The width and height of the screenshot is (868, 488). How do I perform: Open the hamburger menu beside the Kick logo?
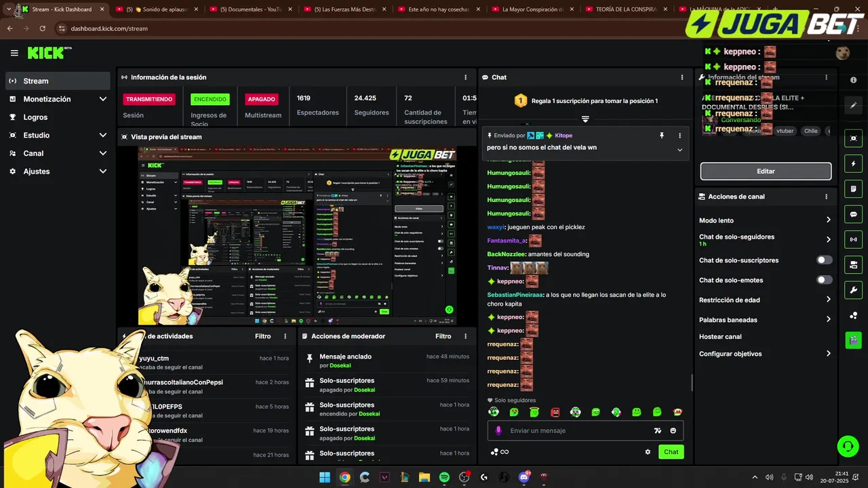pyautogui.click(x=14, y=53)
